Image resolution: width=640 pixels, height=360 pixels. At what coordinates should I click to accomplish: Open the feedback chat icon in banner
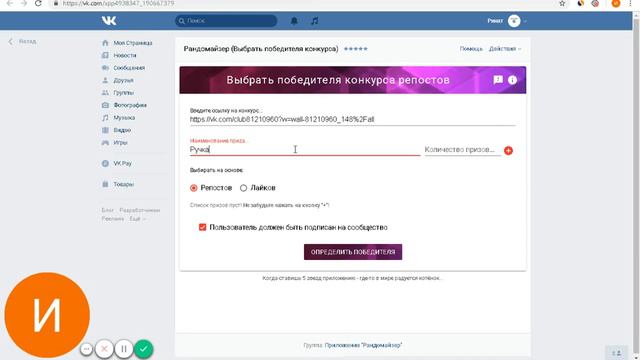coord(498,80)
